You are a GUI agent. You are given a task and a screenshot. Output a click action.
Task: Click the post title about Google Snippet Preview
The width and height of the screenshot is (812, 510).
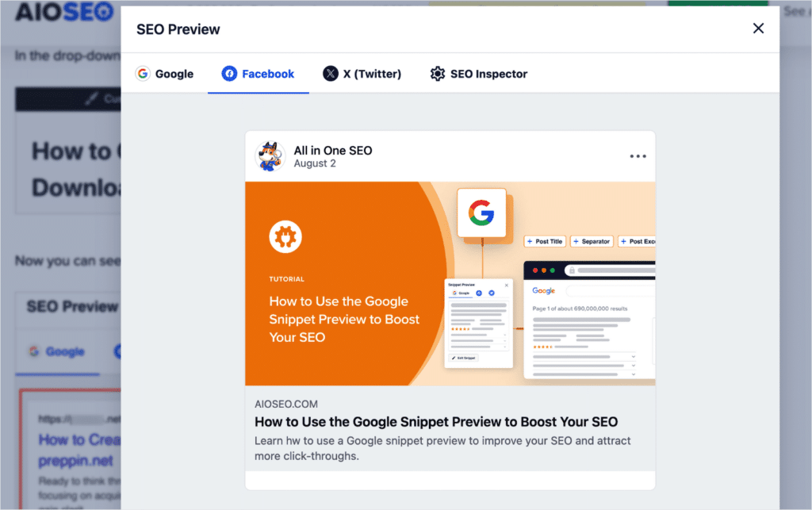click(436, 421)
